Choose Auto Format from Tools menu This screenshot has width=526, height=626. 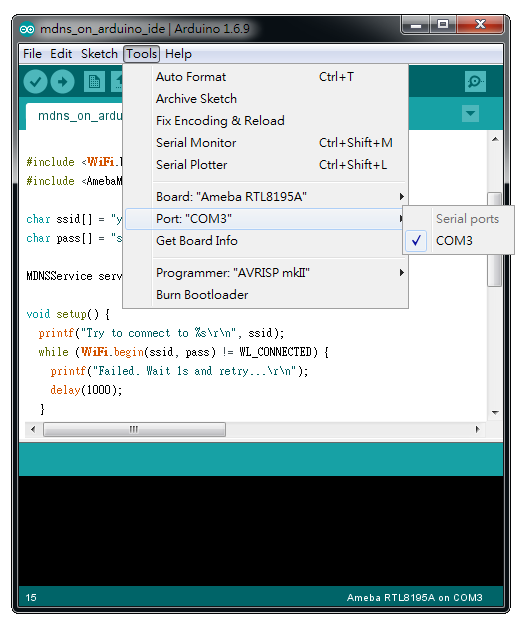(266, 77)
